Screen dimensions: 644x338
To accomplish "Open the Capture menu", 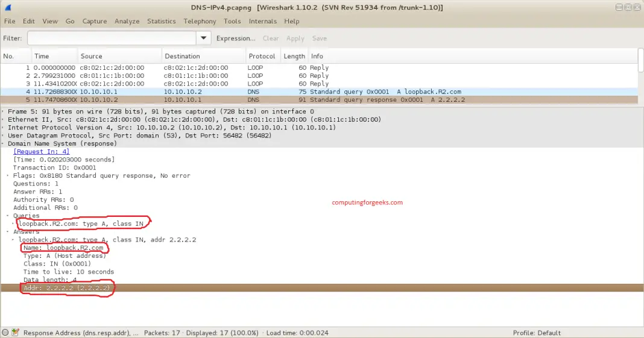I will point(95,21).
